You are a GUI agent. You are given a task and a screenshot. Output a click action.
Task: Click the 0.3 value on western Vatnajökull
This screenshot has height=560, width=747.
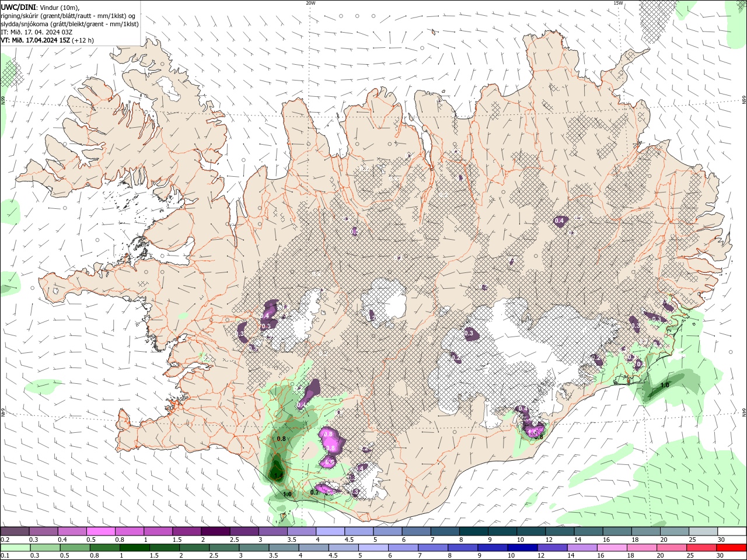(469, 333)
